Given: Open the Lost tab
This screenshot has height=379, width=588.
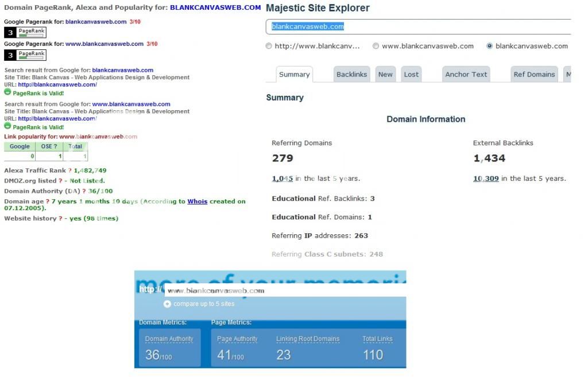Looking at the screenshot, I should (411, 74).
